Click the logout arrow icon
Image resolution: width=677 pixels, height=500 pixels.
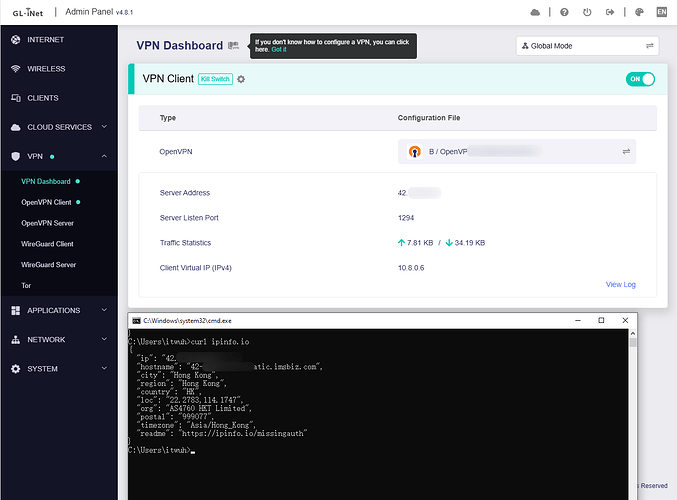tap(610, 12)
